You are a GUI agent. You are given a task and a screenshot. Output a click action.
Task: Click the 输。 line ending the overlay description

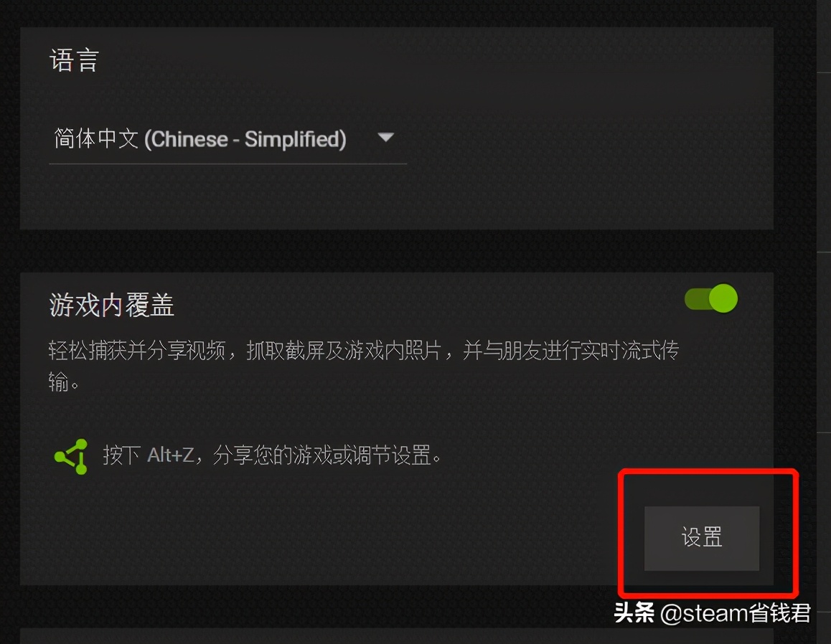pos(63,382)
